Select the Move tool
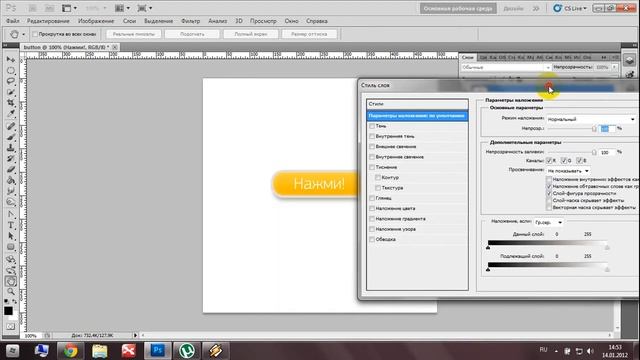The width and height of the screenshot is (640, 360). [x=11, y=60]
